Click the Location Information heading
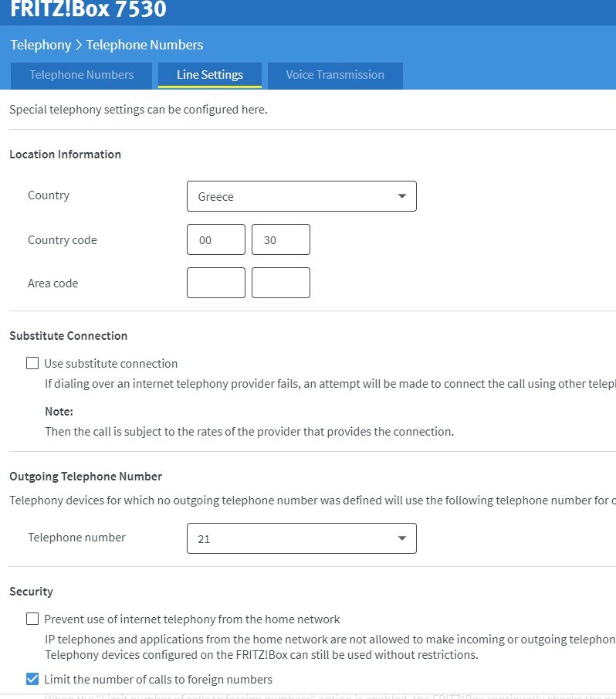 (x=65, y=154)
